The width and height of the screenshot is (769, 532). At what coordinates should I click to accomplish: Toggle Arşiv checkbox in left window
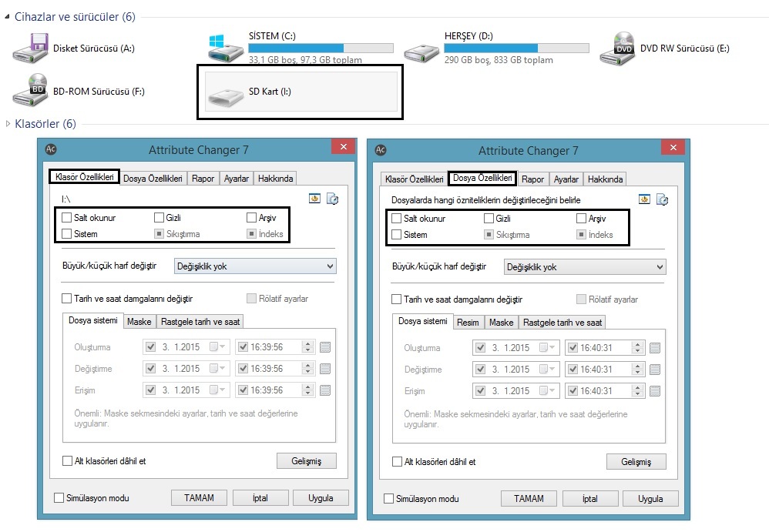(252, 218)
